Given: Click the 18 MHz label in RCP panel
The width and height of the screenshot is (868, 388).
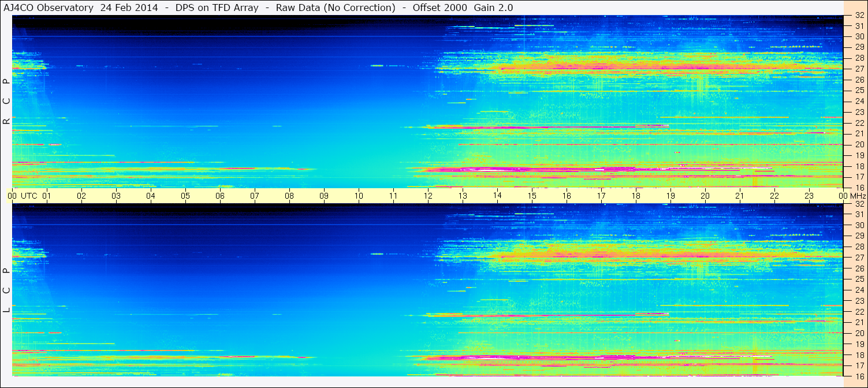Looking at the screenshot, I should [x=859, y=166].
